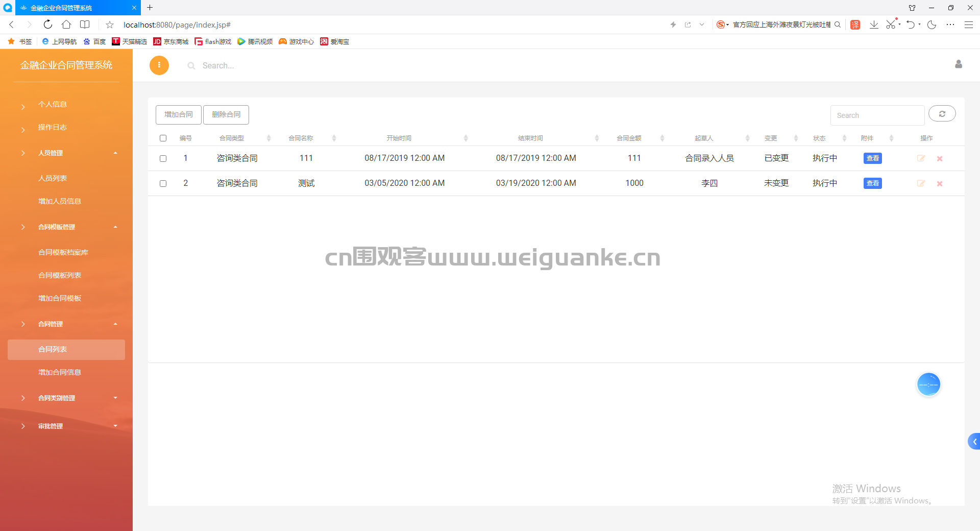
Task: Click the 删除合同 button
Action: (226, 114)
